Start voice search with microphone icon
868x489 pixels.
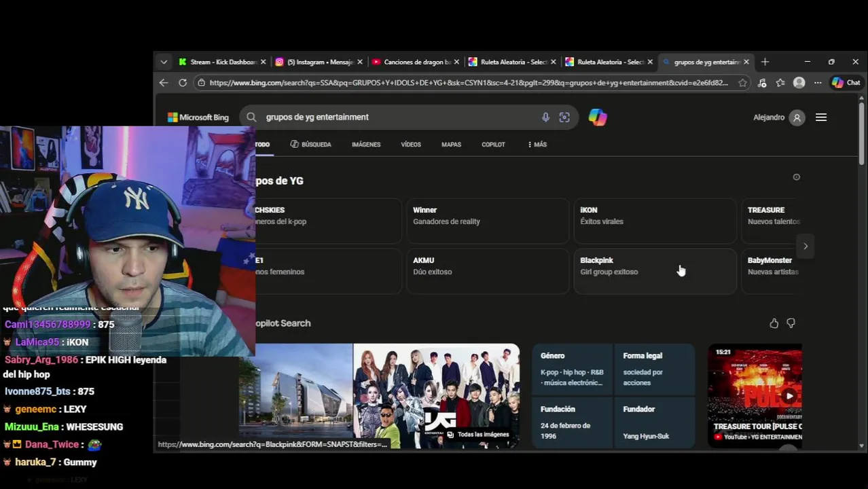click(x=545, y=117)
